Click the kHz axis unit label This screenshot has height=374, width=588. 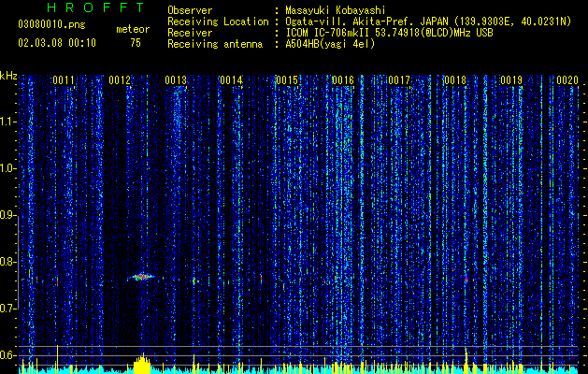tap(8, 76)
